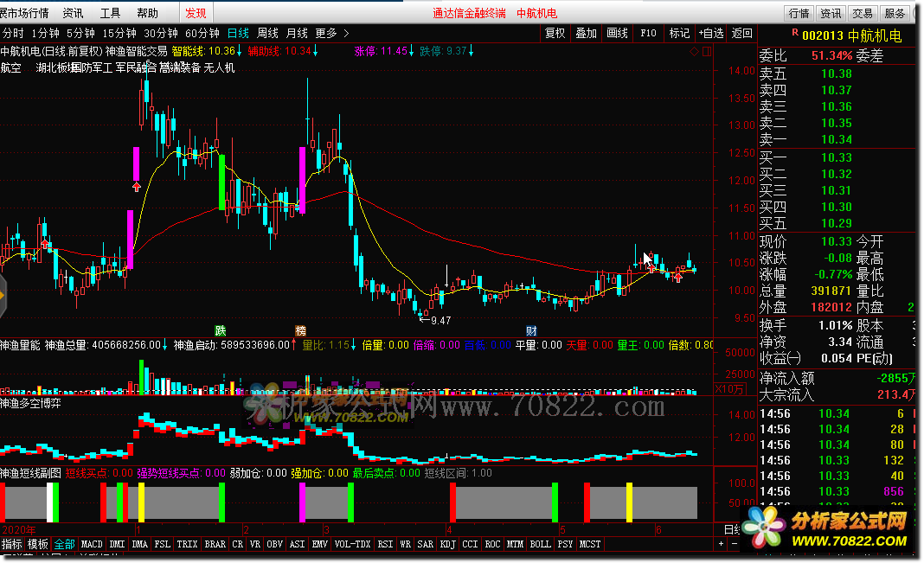This screenshot has width=924, height=563.
Task: Select the KDJ indicator tab
Action: [447, 544]
